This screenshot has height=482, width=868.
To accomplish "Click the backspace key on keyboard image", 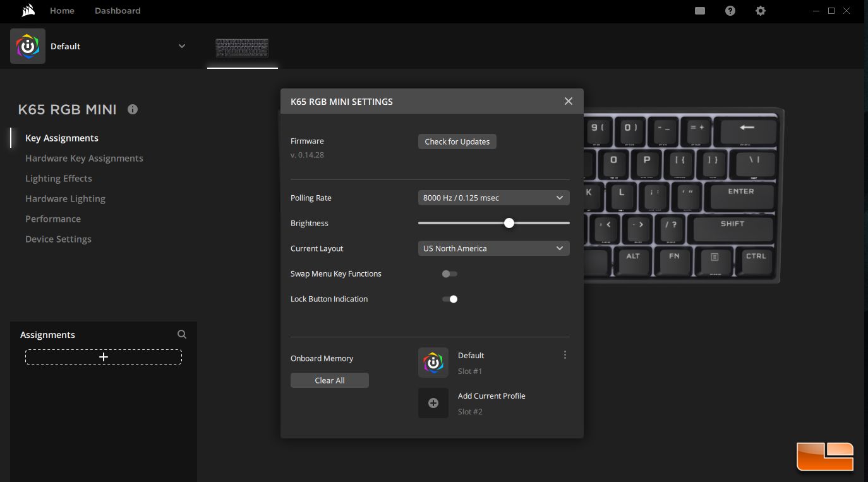I will 749,131.
